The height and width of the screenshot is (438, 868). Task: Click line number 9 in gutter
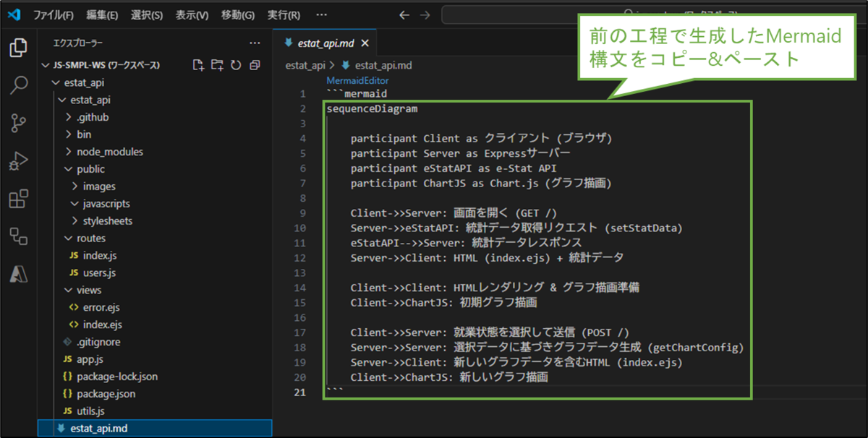(x=302, y=214)
